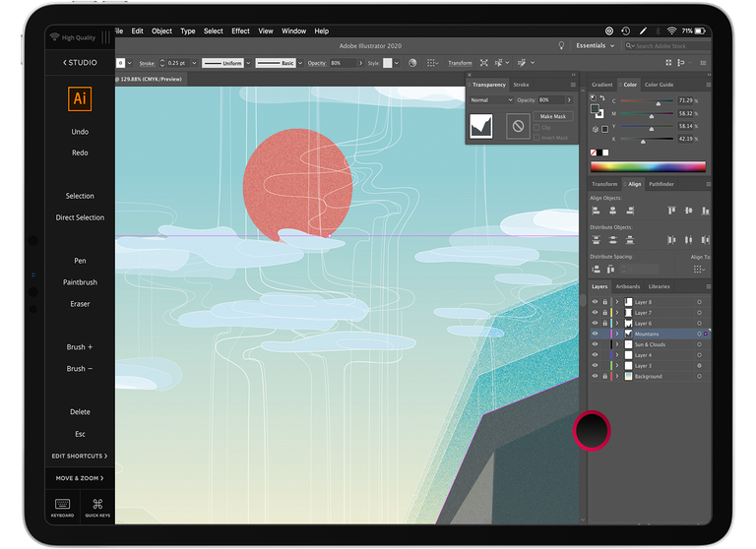Expand Layer 6 contents chevron

click(x=616, y=323)
